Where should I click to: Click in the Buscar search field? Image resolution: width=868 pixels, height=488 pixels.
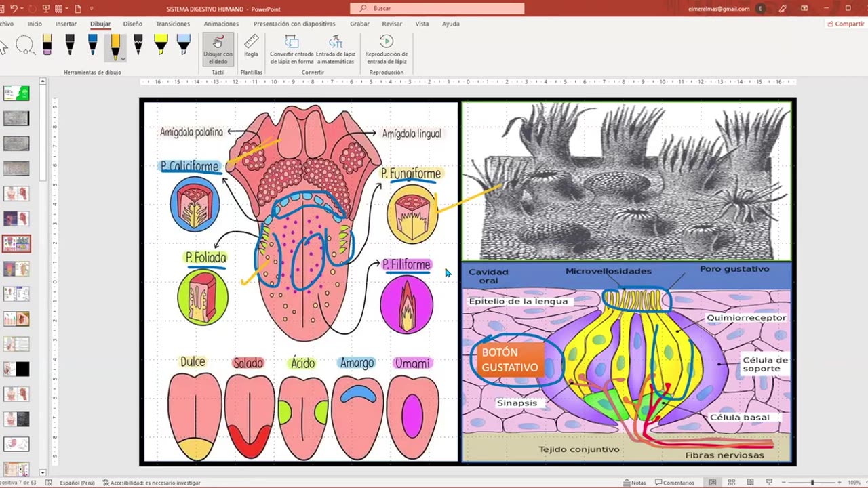tap(437, 8)
